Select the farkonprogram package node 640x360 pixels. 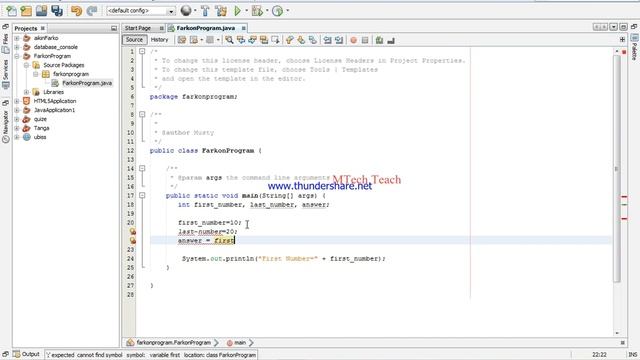tap(71, 74)
